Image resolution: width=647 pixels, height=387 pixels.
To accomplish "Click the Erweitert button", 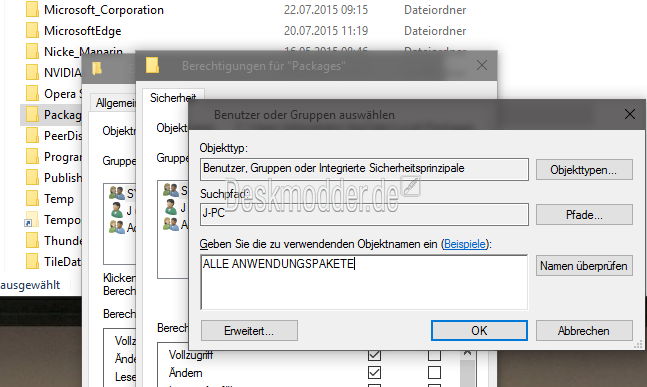I will [249, 330].
